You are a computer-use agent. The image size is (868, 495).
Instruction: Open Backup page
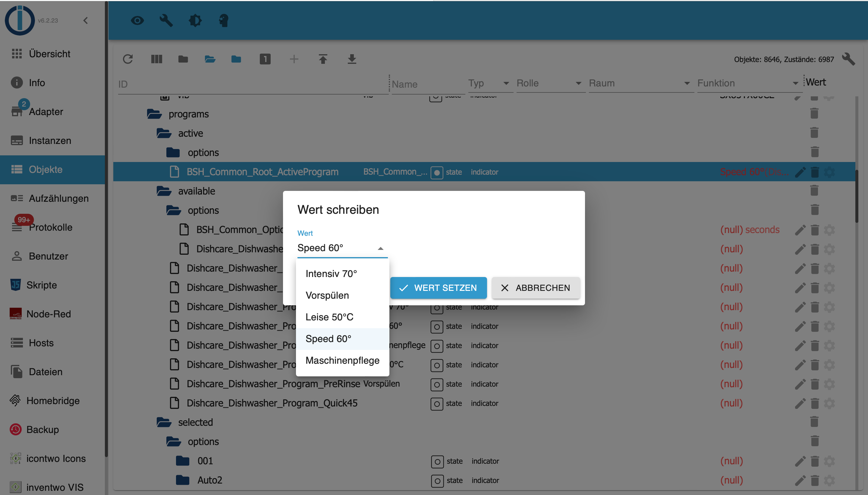coord(53,429)
